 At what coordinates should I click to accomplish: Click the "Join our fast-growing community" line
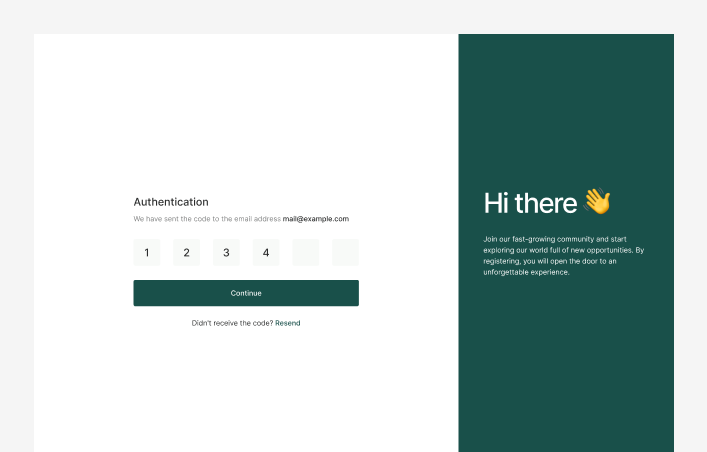coord(554,239)
